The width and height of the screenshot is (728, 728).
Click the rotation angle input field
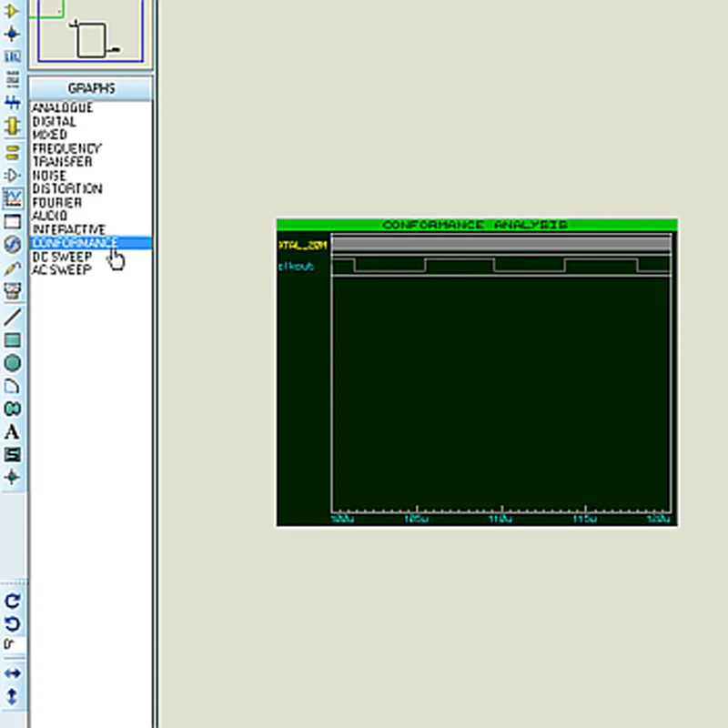[14, 644]
